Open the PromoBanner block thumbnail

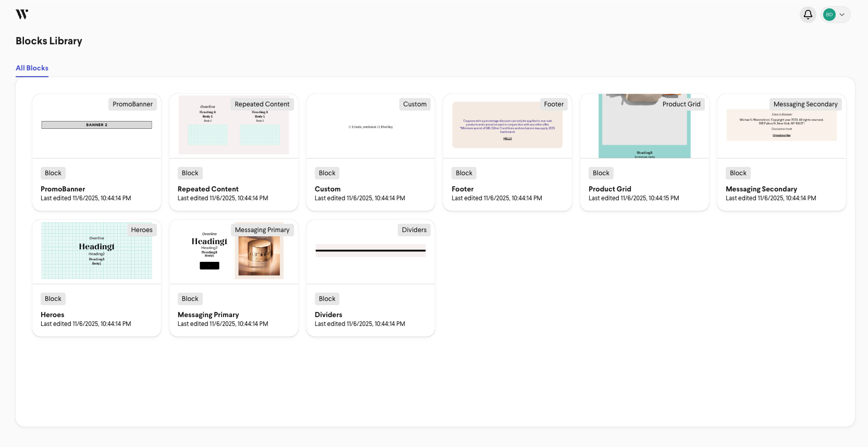click(x=96, y=126)
